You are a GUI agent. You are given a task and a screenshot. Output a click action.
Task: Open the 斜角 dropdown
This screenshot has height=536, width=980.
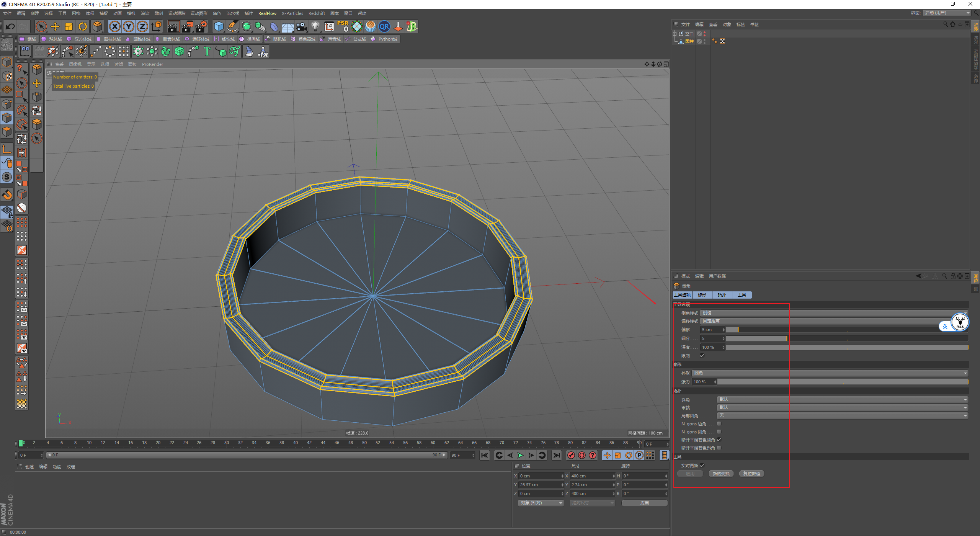843,400
